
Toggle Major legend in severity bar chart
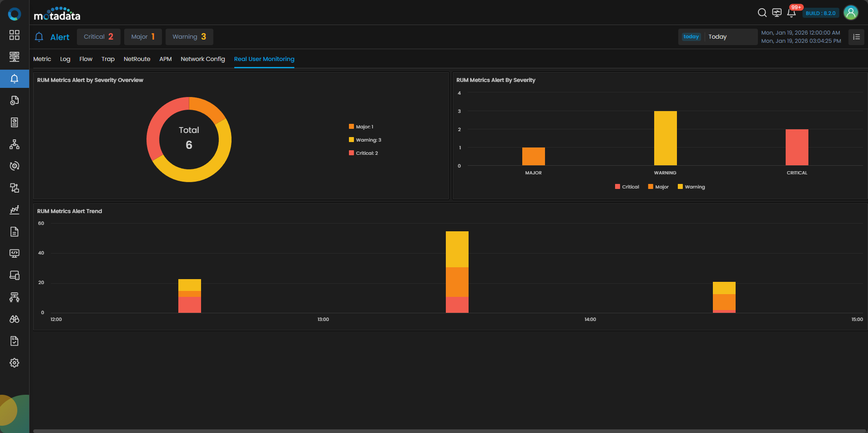click(x=658, y=187)
